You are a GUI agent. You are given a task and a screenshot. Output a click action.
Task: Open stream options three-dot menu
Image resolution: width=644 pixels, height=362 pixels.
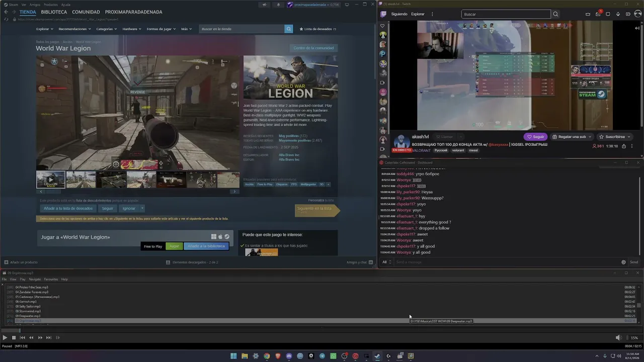(x=633, y=146)
